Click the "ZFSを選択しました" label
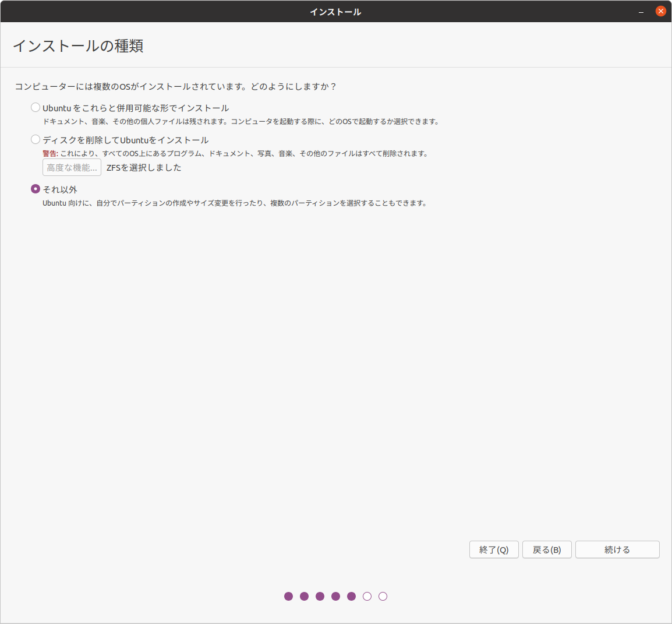 coord(144,168)
